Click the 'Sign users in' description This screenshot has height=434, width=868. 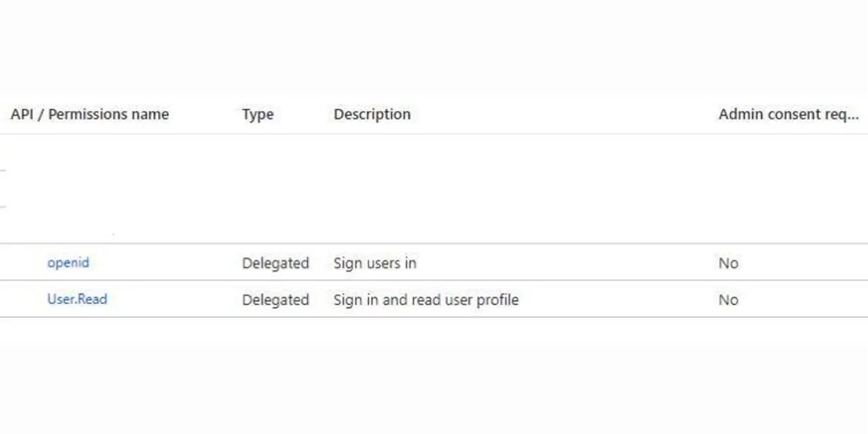[x=374, y=263]
